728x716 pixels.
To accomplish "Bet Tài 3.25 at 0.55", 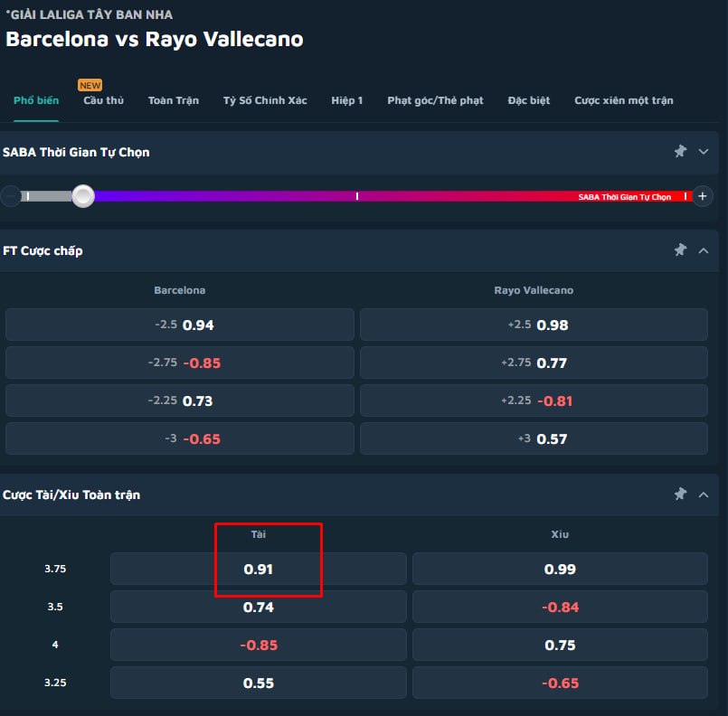I will [x=259, y=683].
